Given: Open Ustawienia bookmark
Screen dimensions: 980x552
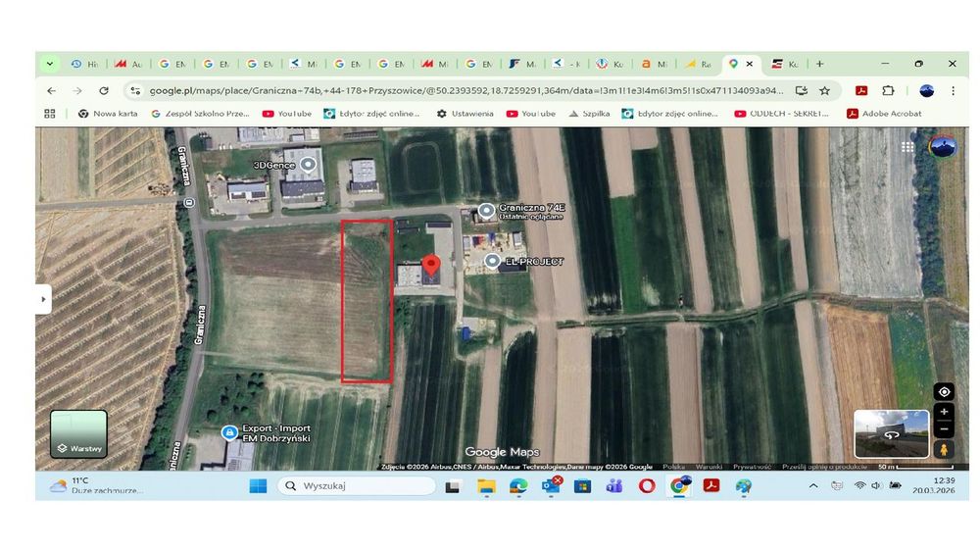Looking at the screenshot, I should (465, 114).
